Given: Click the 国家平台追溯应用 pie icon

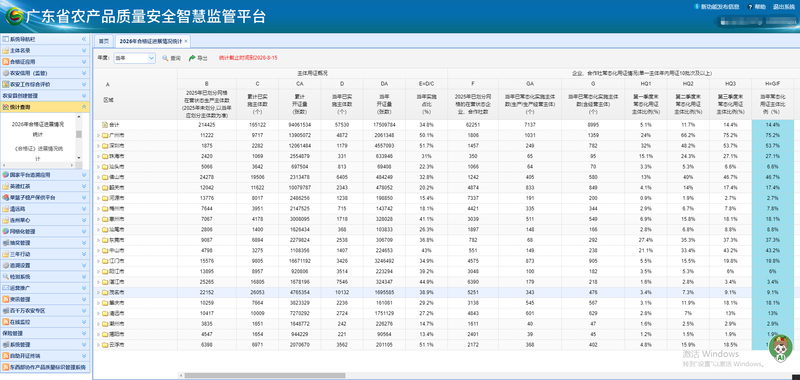Looking at the screenshot, I should click(6, 175).
